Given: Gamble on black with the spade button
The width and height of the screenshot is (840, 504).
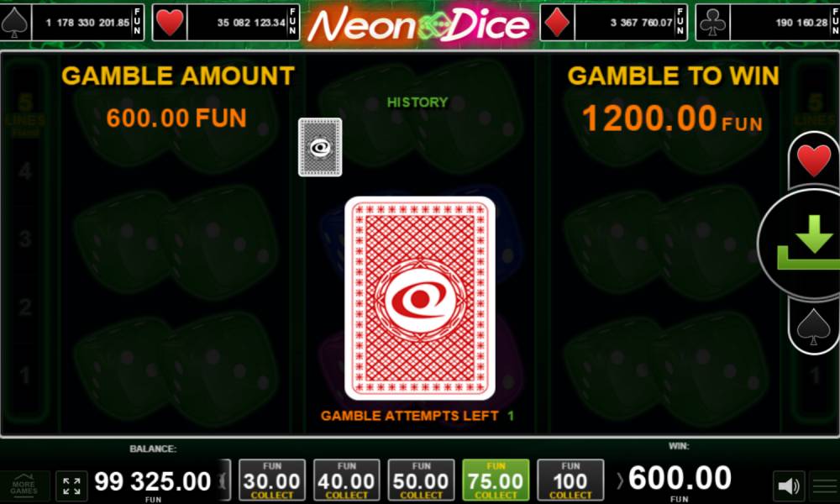Looking at the screenshot, I should 814,326.
